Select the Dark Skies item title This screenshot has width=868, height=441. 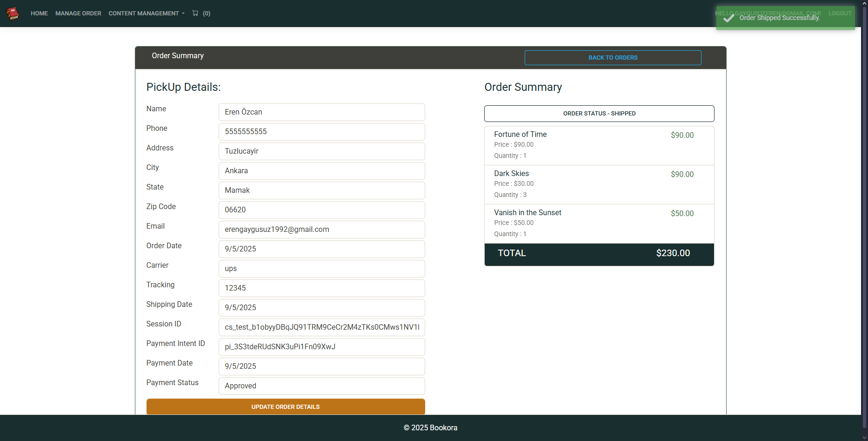(511, 174)
